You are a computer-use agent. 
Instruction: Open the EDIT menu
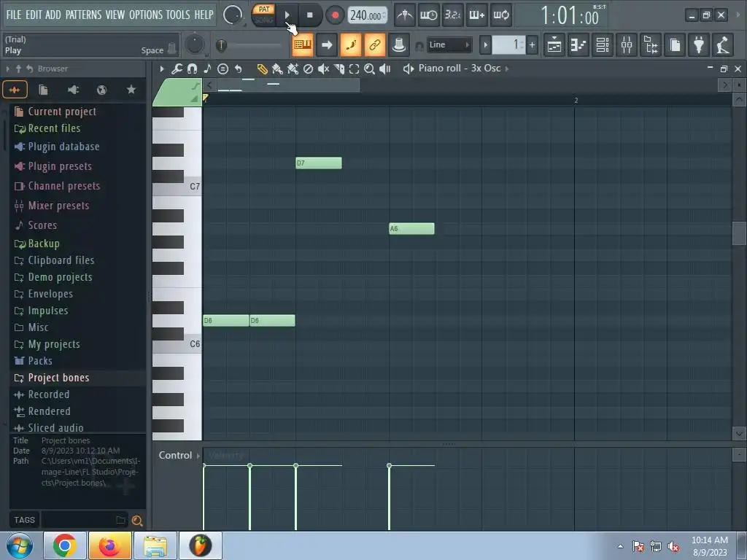coord(34,15)
